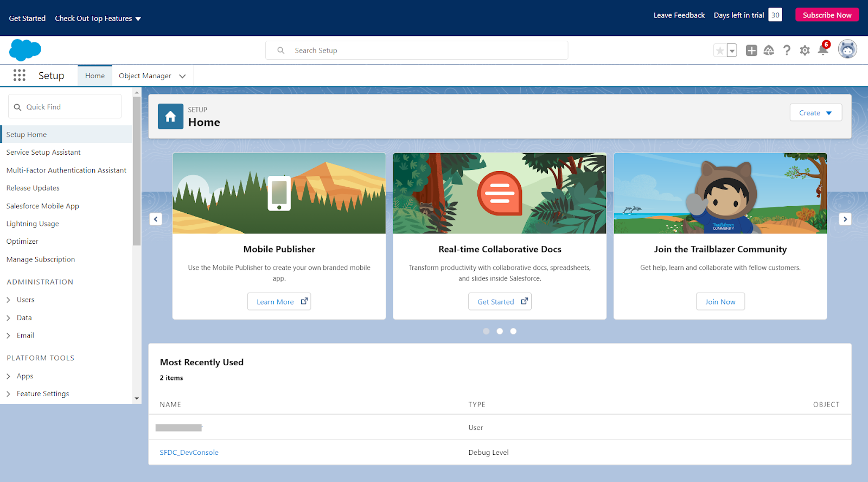
Task: Open the user profile avatar
Action: (847, 49)
